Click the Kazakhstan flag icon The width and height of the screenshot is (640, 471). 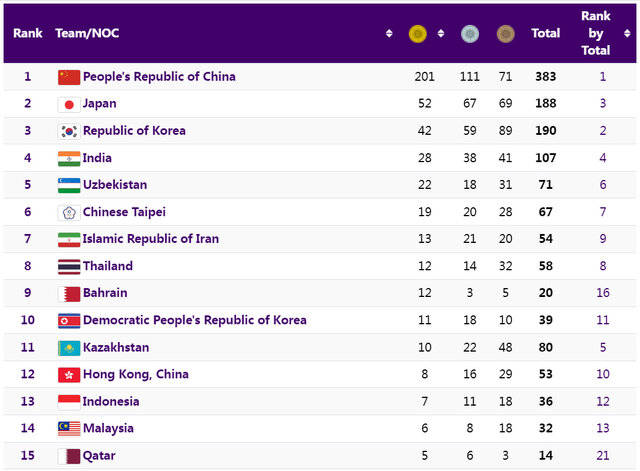[69, 348]
